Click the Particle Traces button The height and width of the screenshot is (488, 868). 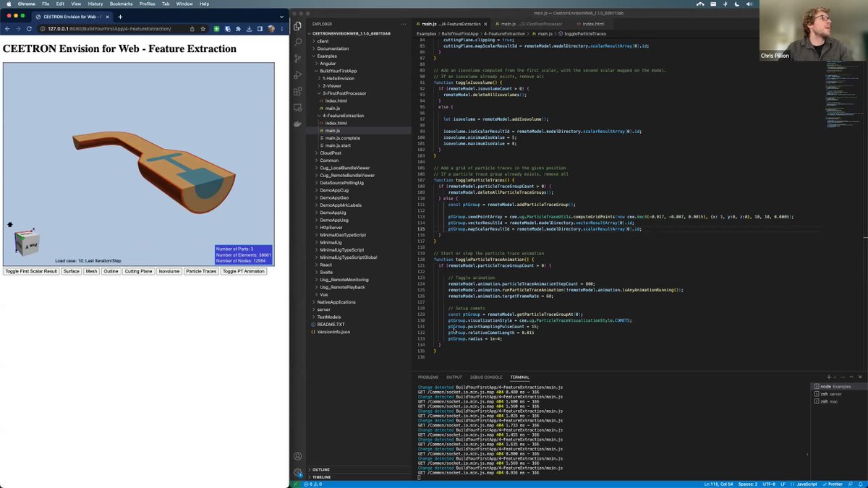pos(201,271)
